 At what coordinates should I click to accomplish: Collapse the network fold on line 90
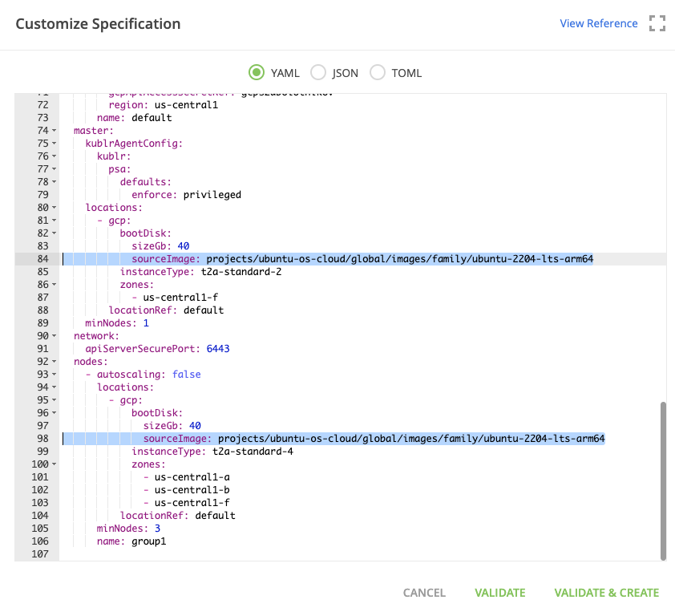[55, 335]
